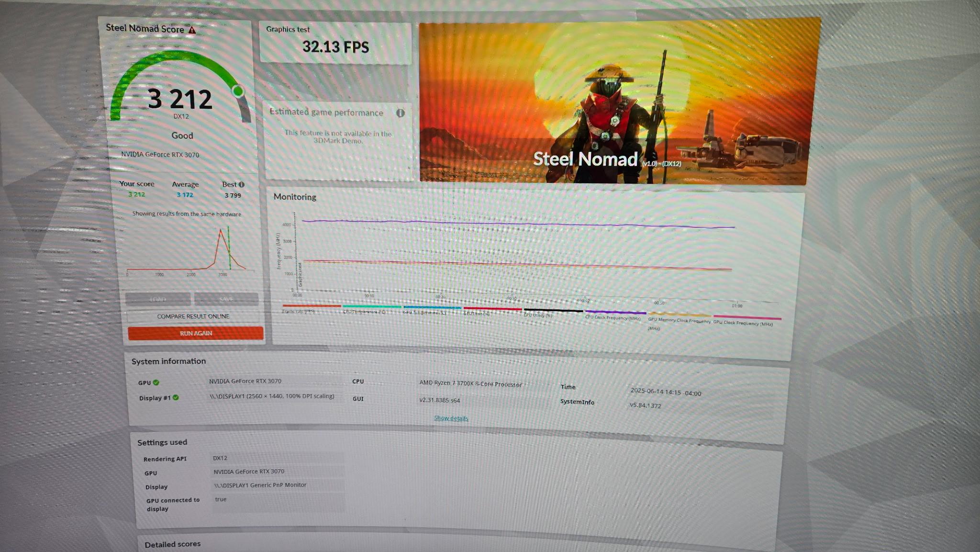The height and width of the screenshot is (552, 980).
Task: Toggle the GPU Load legend series
Action: 492,311
